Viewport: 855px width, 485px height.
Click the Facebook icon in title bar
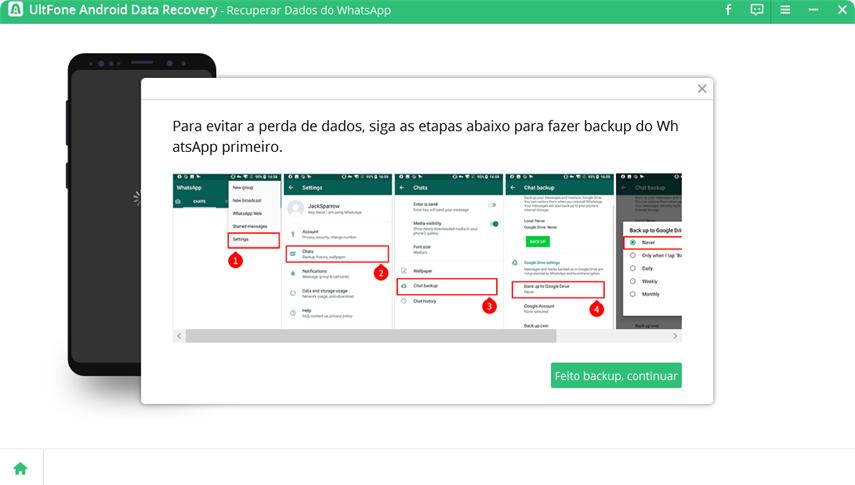click(x=728, y=10)
